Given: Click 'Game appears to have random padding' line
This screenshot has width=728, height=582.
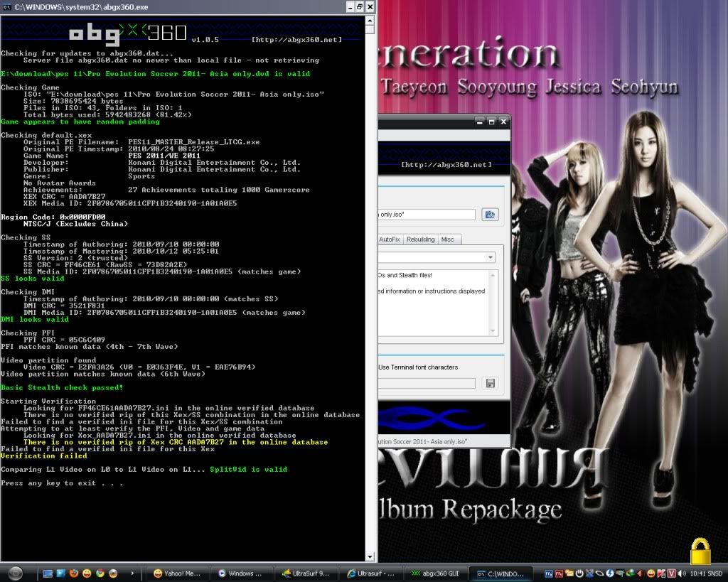Looking at the screenshot, I should click(80, 122).
